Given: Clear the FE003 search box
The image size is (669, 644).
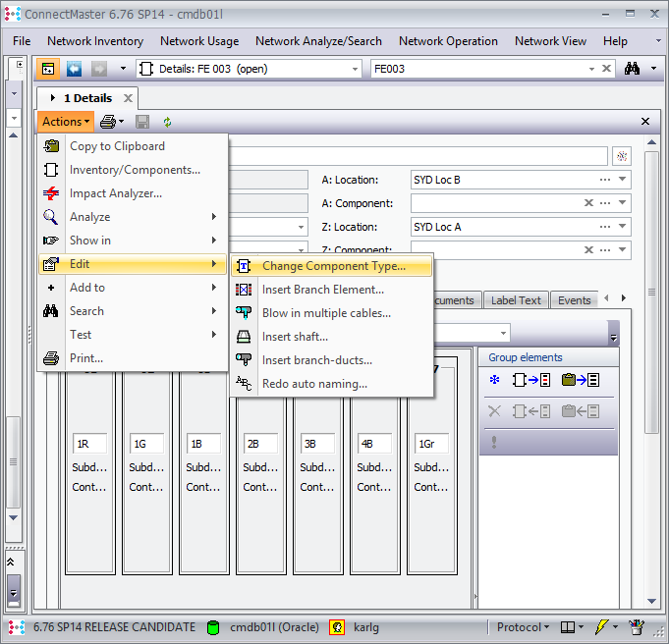Looking at the screenshot, I should [x=606, y=69].
